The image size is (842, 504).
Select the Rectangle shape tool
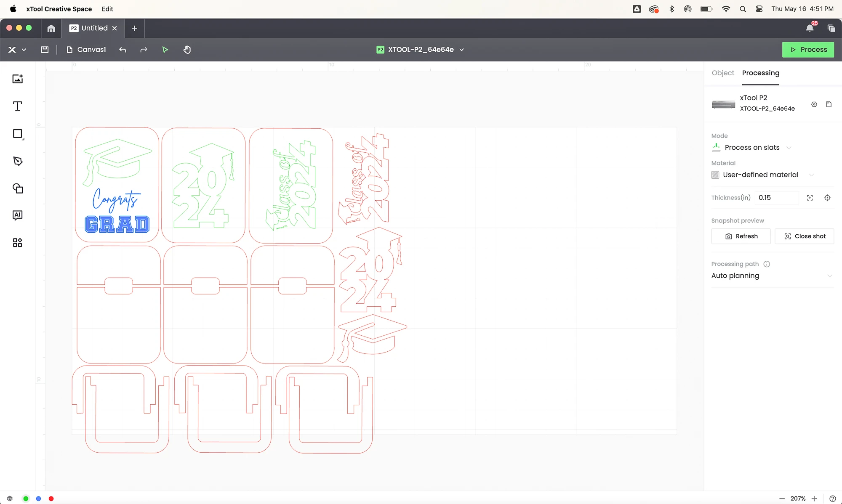coord(17,134)
